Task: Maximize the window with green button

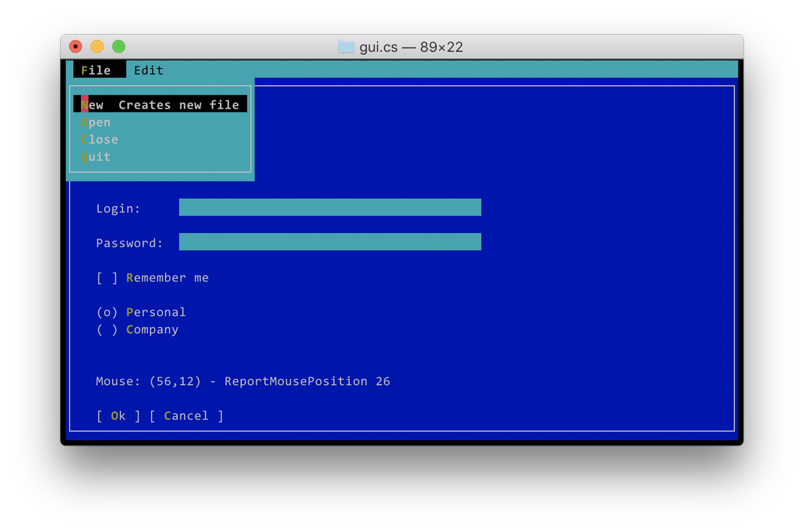Action: [119, 46]
